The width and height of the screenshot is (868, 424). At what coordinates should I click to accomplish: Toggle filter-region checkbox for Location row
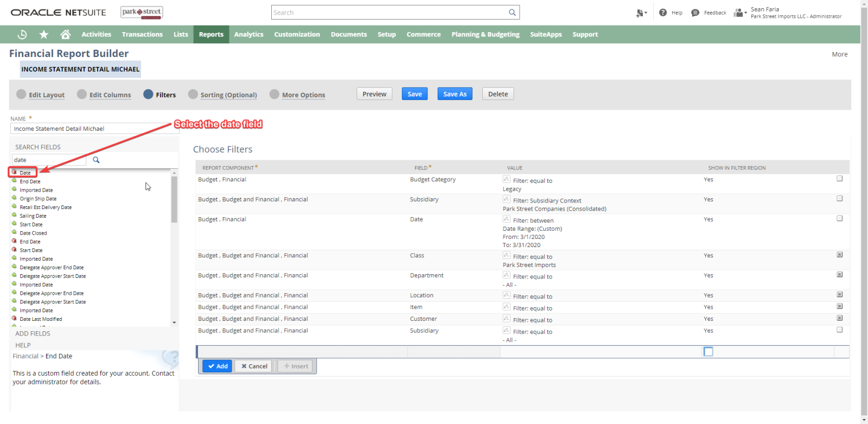[x=840, y=294]
